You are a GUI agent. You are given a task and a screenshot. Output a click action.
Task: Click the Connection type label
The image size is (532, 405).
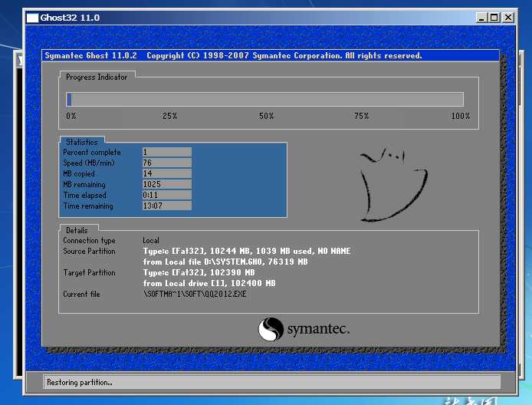click(89, 241)
